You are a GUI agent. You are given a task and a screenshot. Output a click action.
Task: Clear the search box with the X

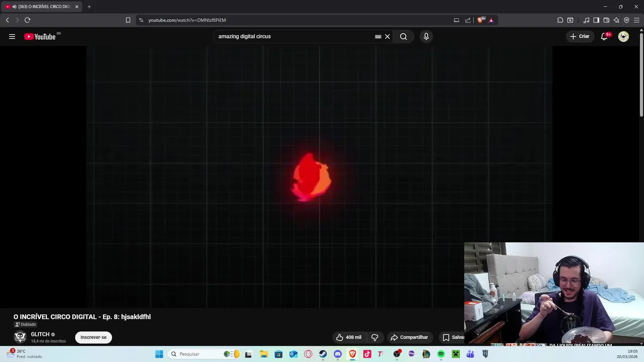[387, 36]
